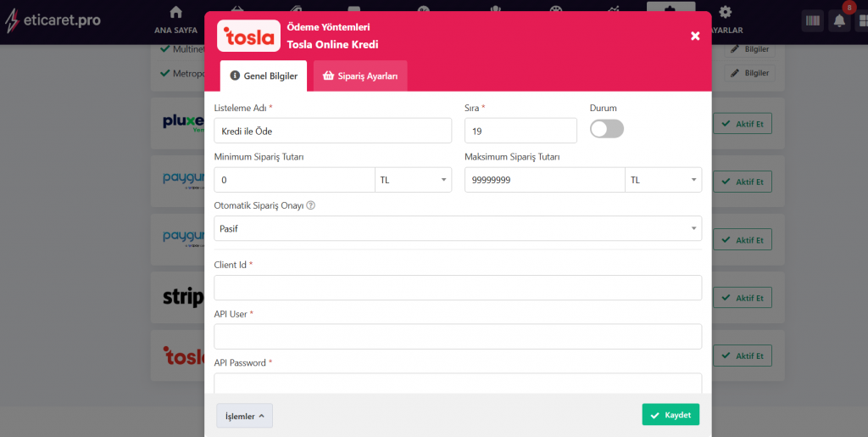Click the Kaydet button
This screenshot has width=868, height=437.
click(670, 415)
